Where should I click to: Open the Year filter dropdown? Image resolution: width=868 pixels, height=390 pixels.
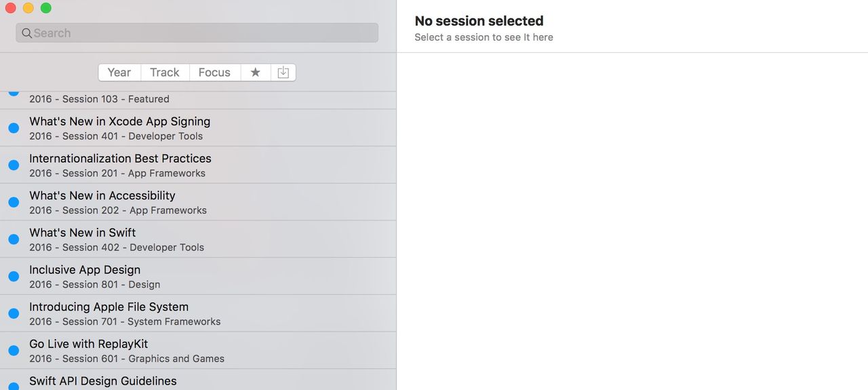click(x=119, y=73)
